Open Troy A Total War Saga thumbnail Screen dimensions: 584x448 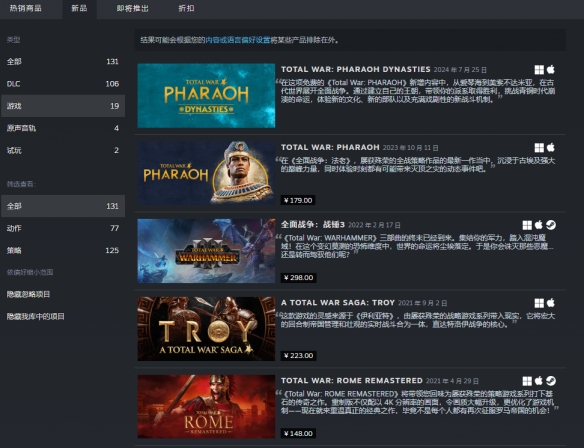click(x=206, y=329)
